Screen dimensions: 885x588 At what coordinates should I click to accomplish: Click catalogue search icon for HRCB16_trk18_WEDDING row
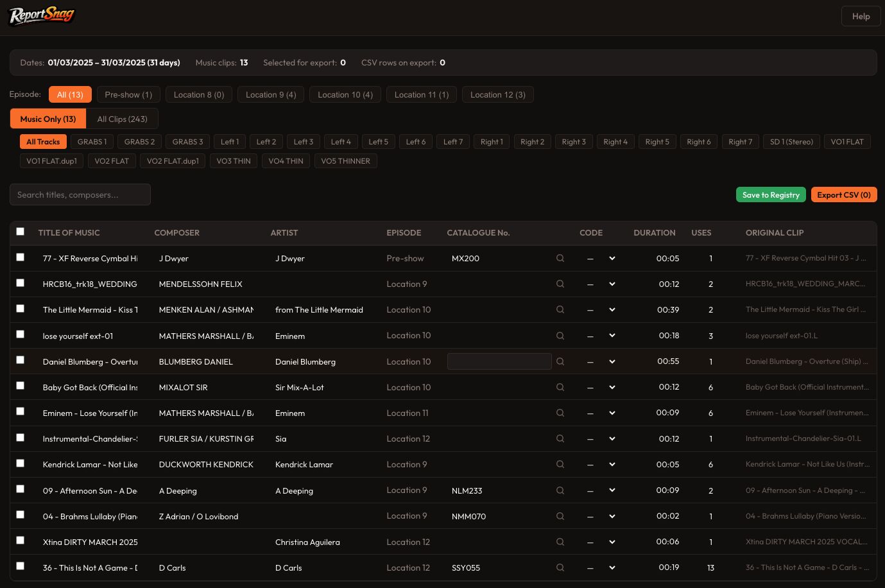point(560,284)
